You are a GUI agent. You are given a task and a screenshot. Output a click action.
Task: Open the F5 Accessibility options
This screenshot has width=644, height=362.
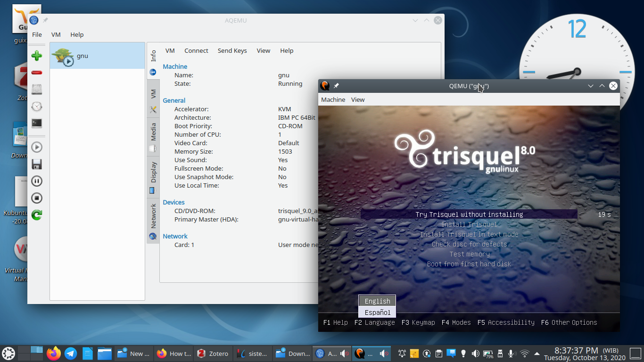[x=506, y=322]
